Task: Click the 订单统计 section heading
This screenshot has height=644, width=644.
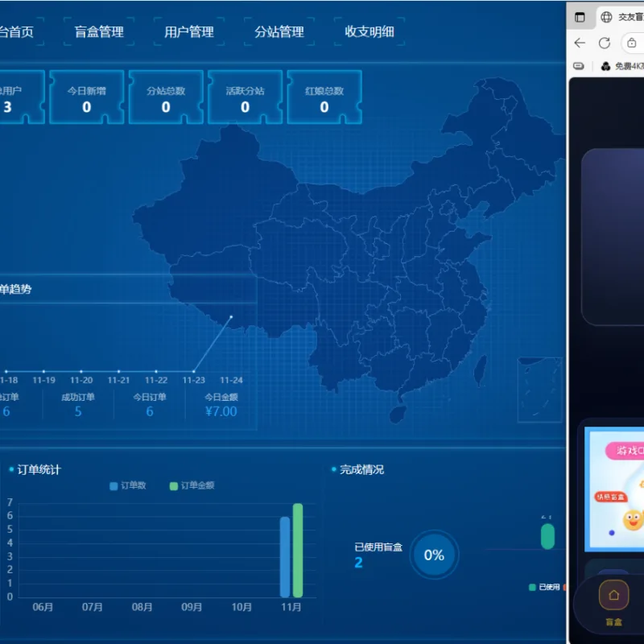Action: tap(39, 470)
